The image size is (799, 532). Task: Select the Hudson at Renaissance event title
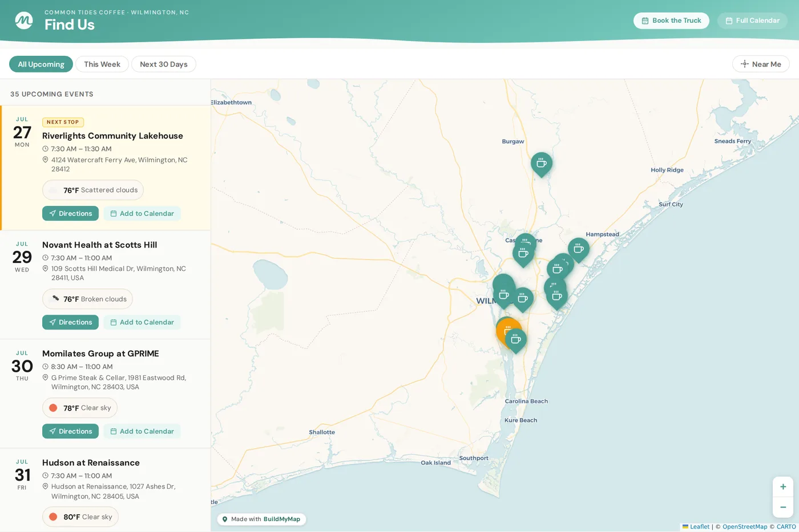pyautogui.click(x=91, y=462)
